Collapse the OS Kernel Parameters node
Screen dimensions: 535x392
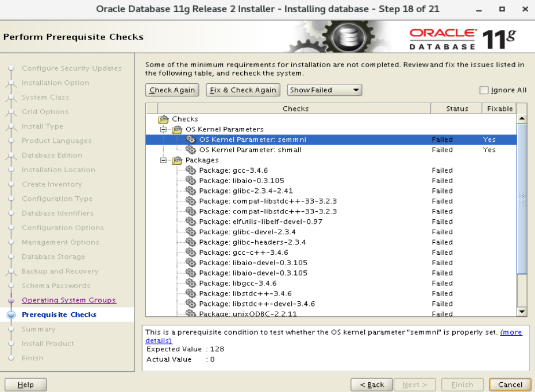(163, 130)
